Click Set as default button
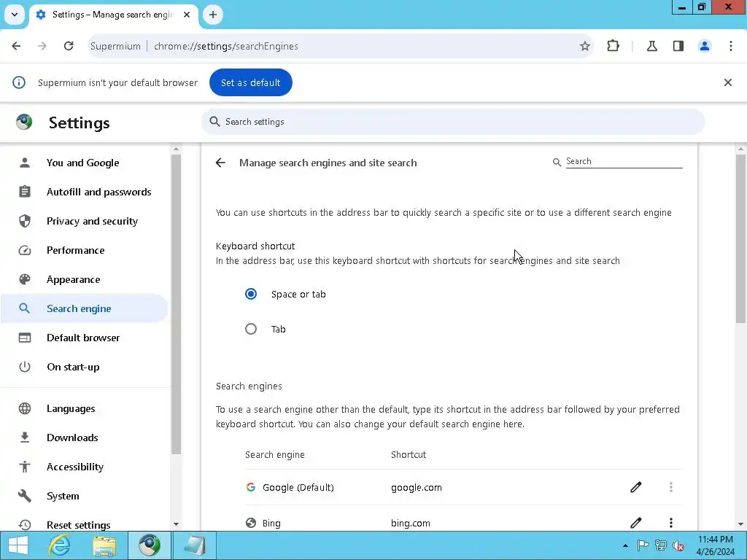Screen dimensions: 747x560 (x=251, y=82)
